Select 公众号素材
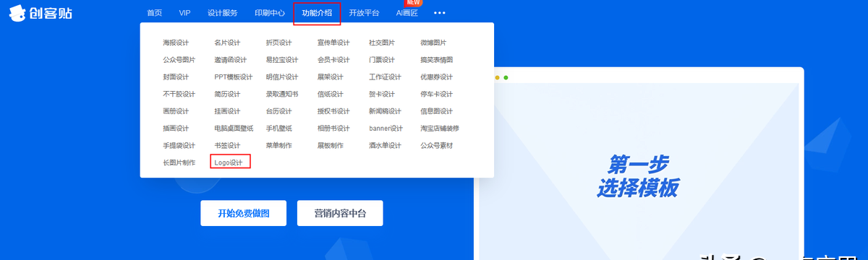 436,146
